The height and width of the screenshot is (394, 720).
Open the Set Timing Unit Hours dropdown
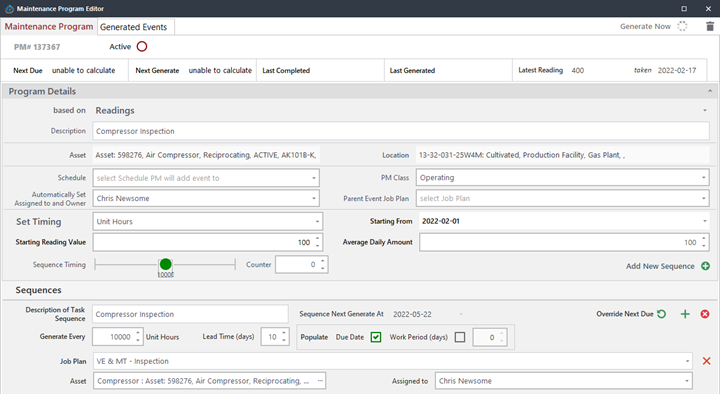[x=317, y=222]
